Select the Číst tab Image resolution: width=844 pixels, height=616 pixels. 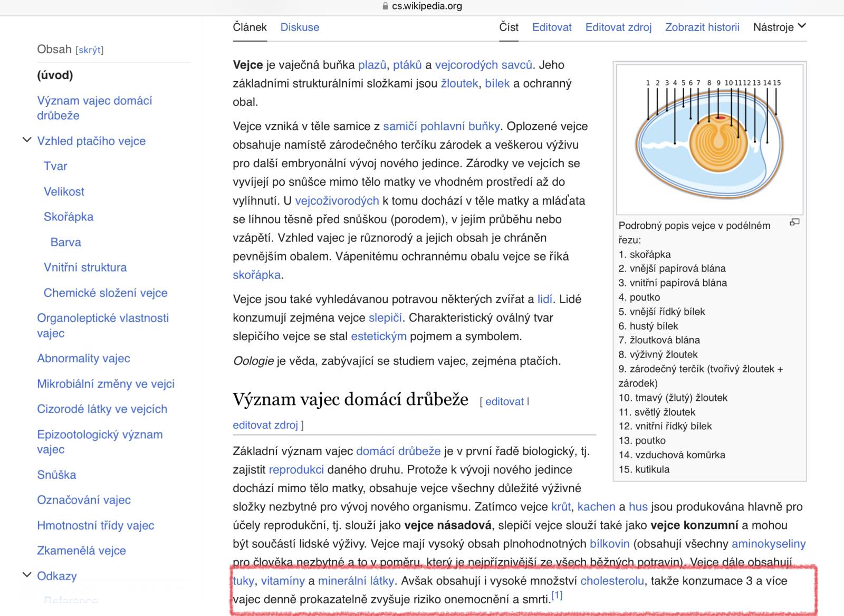[509, 27]
